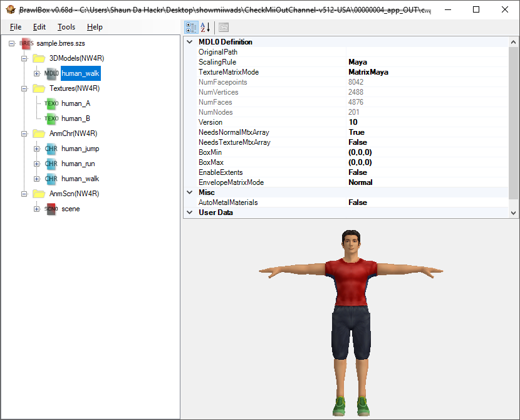
Task: Change the NeedsTextureMtxArray False value
Action: point(427,142)
